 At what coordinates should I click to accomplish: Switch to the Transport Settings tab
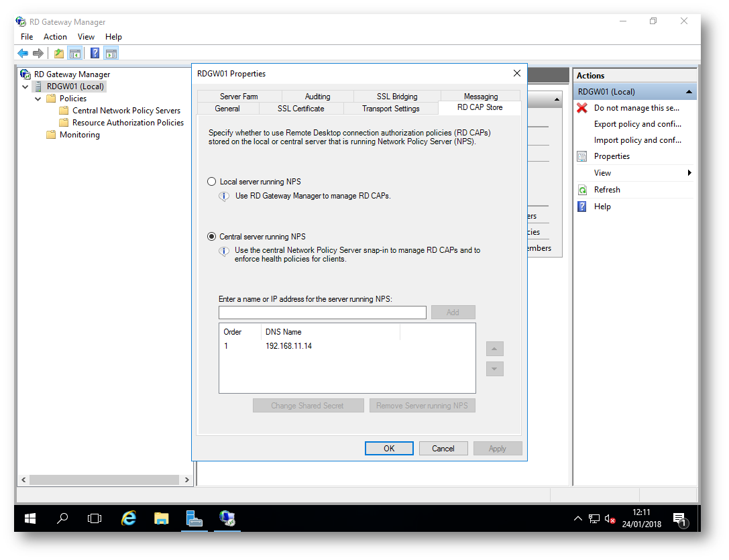[x=390, y=109]
